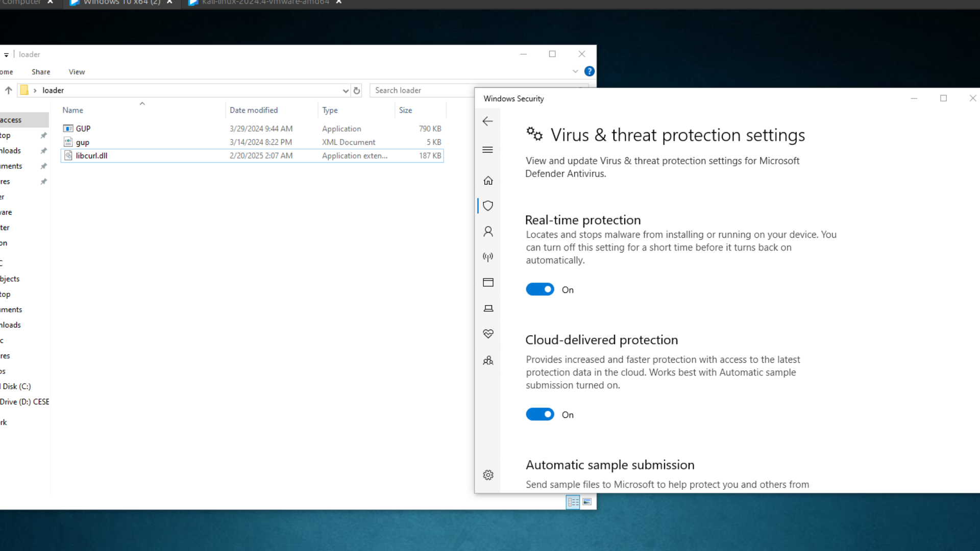
Task: Open the View ribbon tab
Action: pos(77,72)
